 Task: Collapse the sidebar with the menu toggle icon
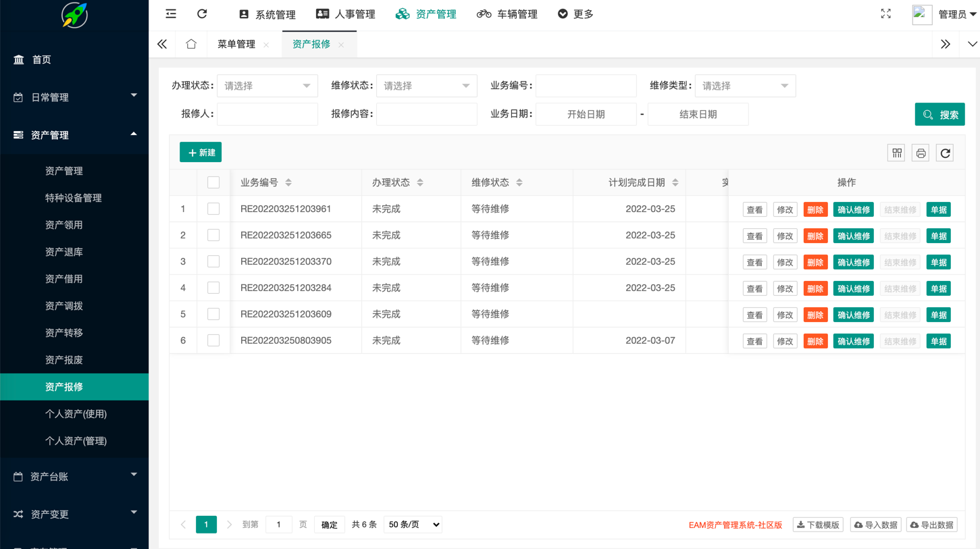coord(171,14)
